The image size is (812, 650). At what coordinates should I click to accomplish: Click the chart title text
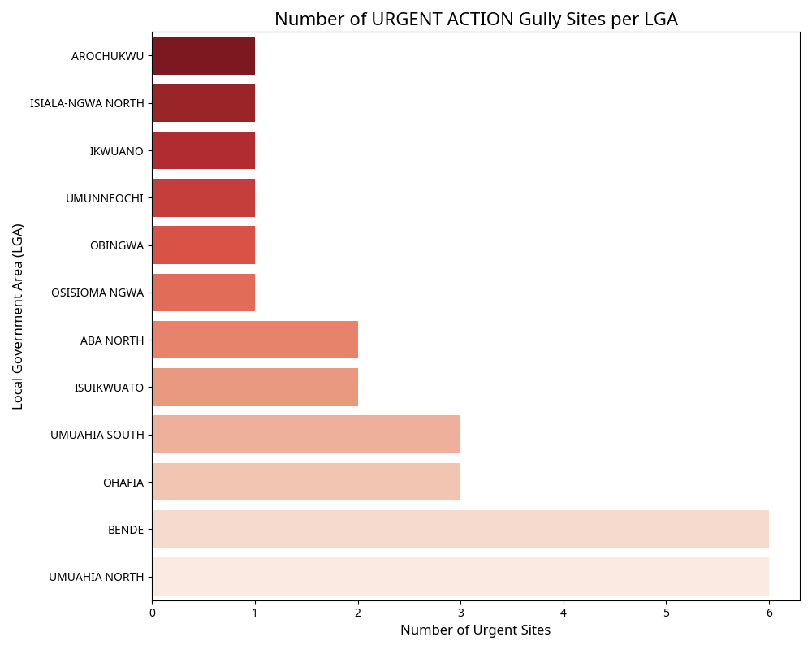point(476,19)
